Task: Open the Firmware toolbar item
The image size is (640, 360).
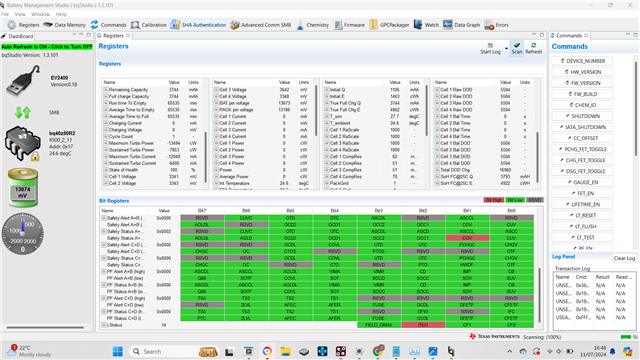Action: point(349,25)
